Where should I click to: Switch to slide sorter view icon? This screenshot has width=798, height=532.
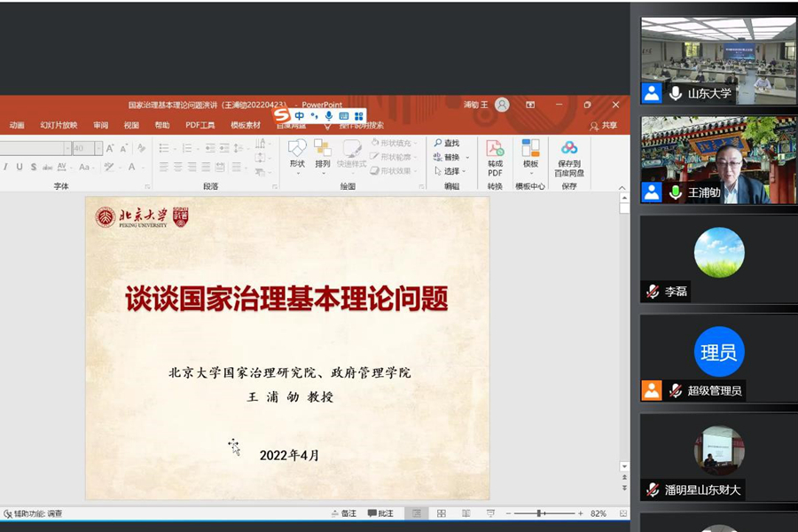click(441, 513)
